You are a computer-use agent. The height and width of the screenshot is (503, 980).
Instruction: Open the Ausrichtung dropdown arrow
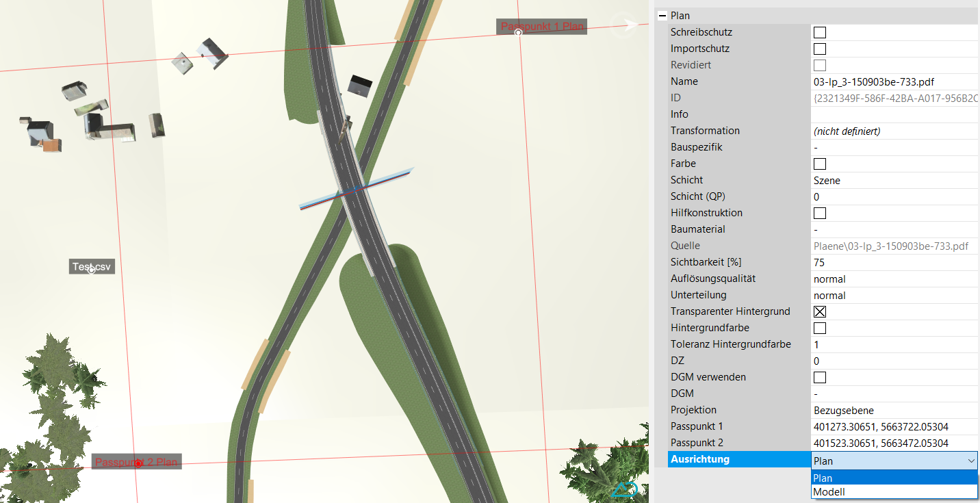click(970, 461)
